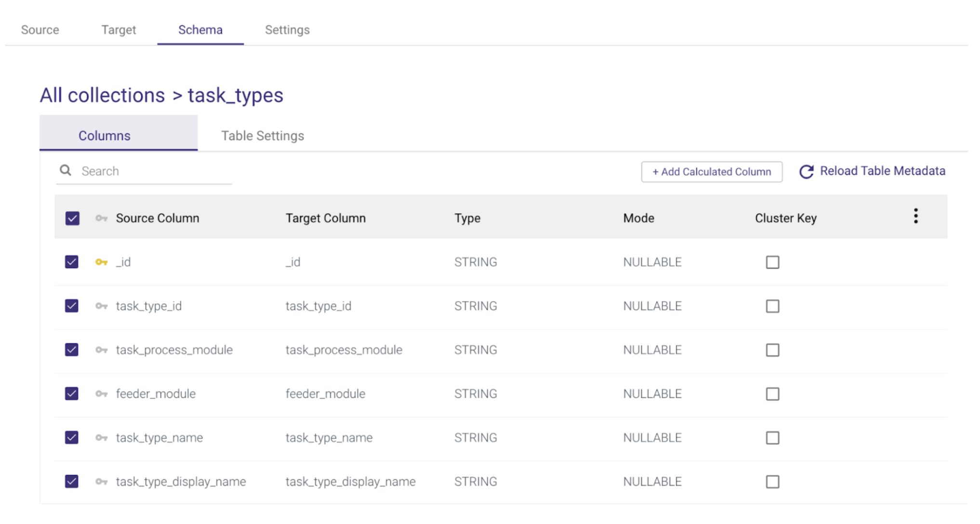The width and height of the screenshot is (980, 524).
Task: Open the three-dot menu in the table header
Action: click(915, 216)
